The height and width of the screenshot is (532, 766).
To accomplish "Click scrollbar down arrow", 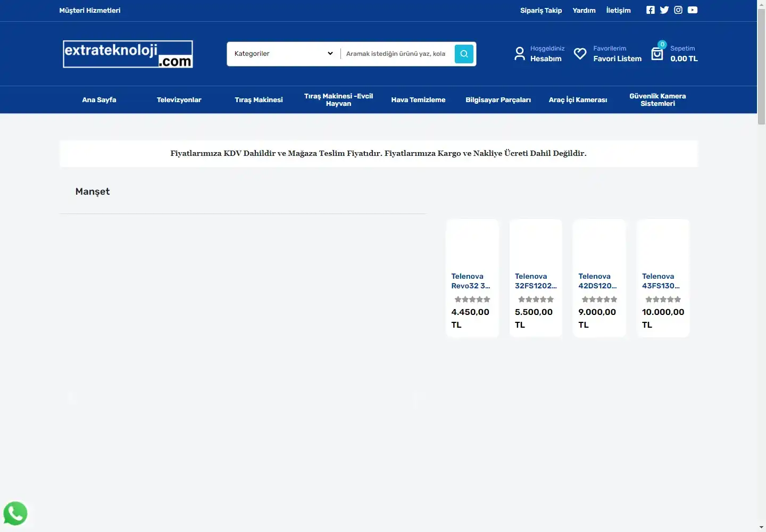I will coord(761,528).
